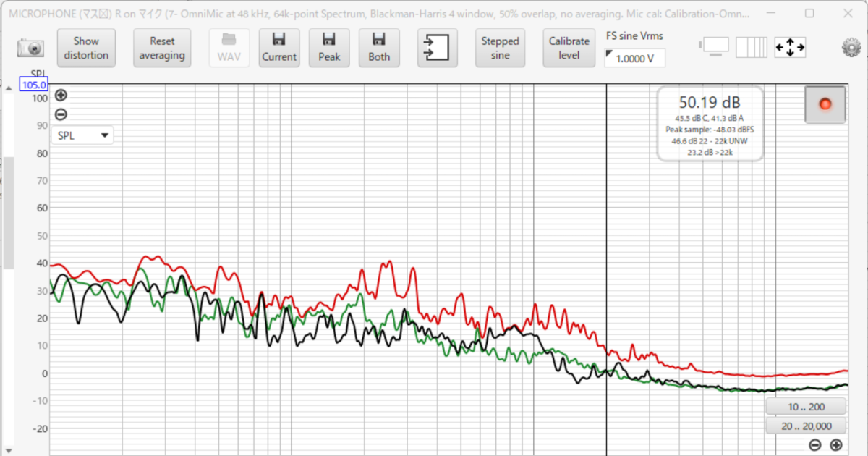Viewport: 868px width, 456px height.
Task: Save the Peak trace to measurements
Action: click(x=329, y=48)
